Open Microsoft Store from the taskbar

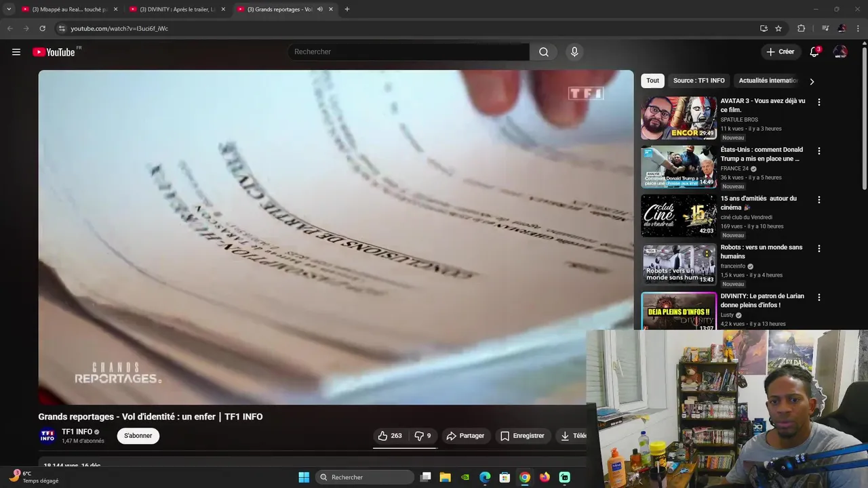click(505, 477)
